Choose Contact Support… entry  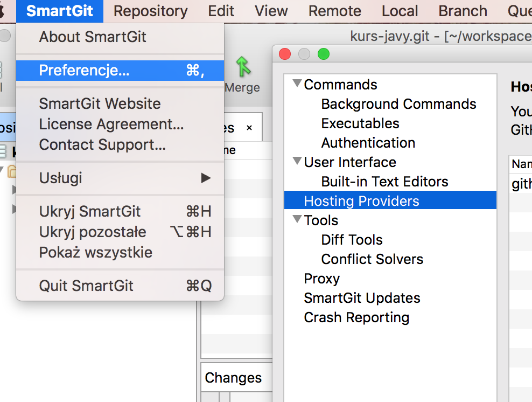coord(120,144)
